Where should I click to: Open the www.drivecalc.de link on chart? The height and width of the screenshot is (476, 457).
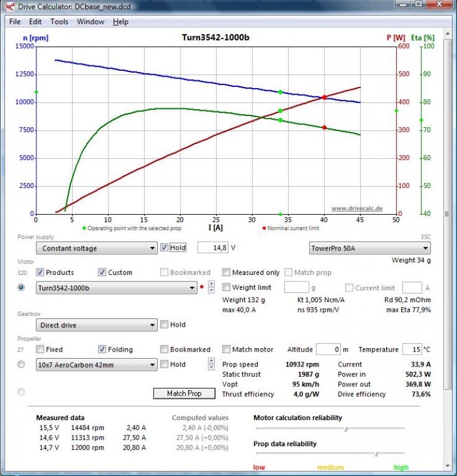click(356, 208)
